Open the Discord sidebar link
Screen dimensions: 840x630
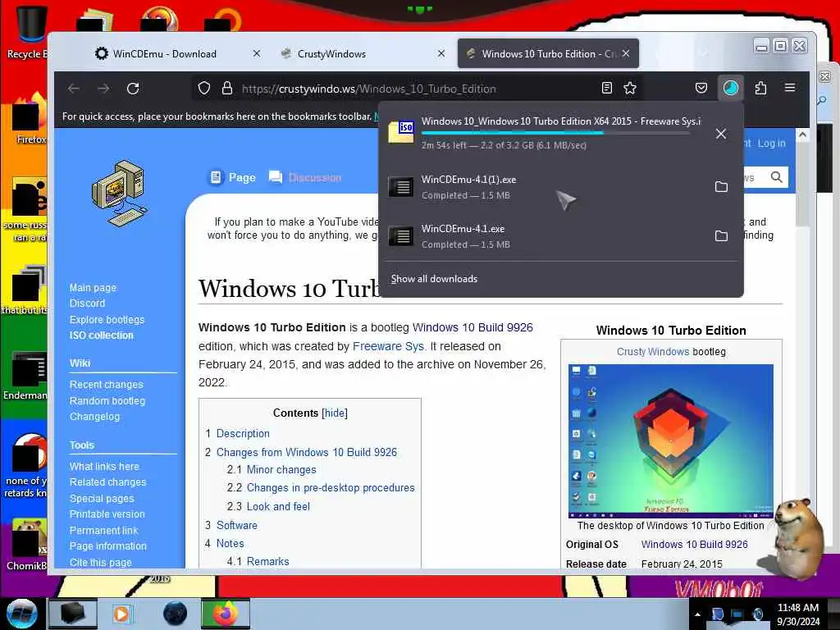tap(87, 304)
